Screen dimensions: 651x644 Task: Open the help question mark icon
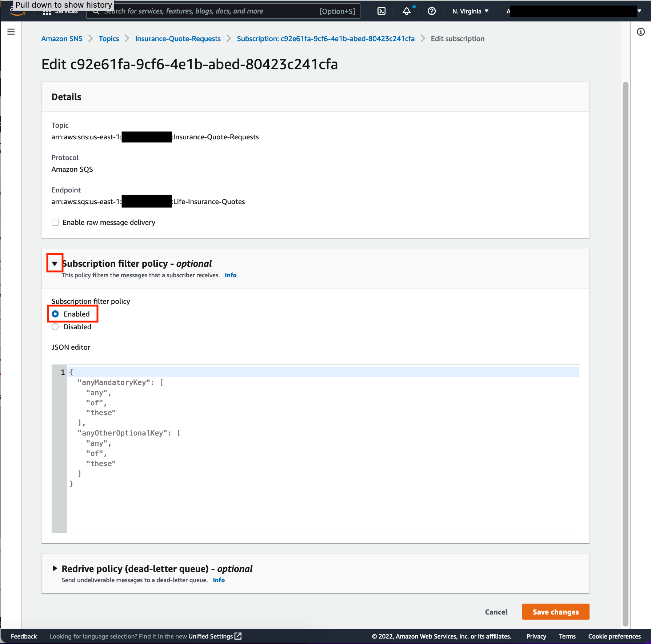[431, 11]
